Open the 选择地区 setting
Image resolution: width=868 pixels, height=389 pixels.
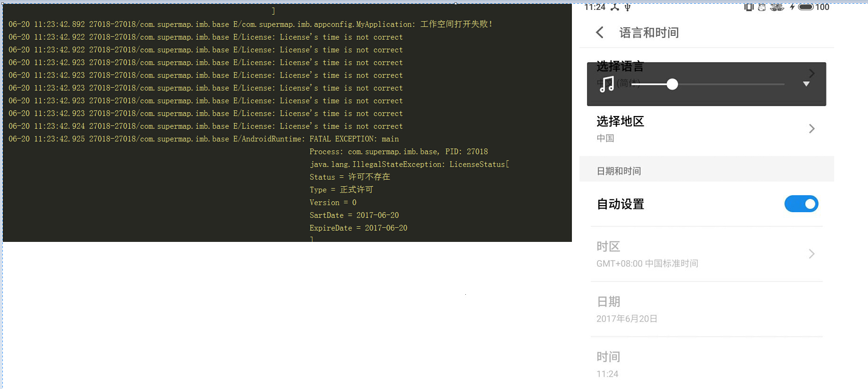tap(706, 129)
